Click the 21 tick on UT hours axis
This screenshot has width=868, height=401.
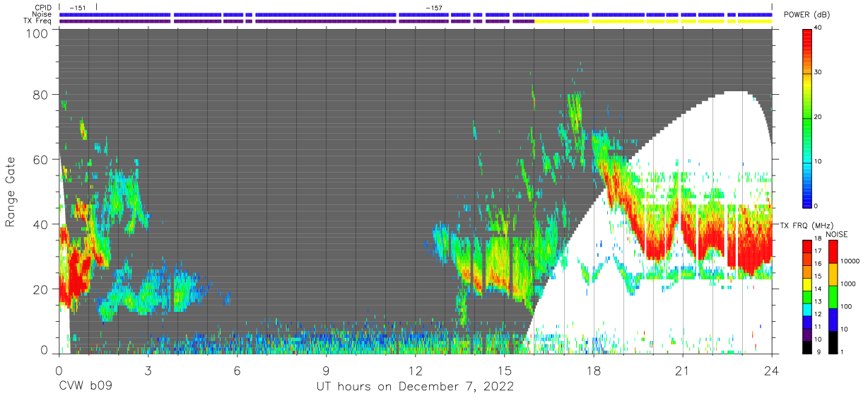[682, 370]
